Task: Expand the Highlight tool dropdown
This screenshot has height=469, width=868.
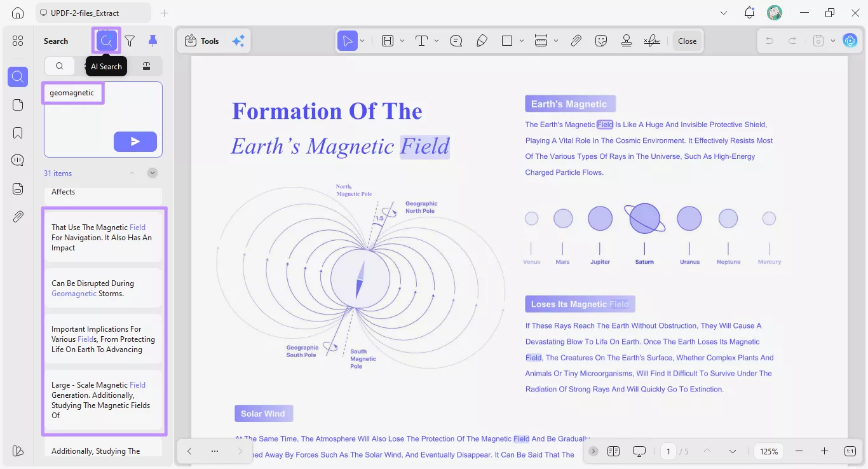Action: pos(402,41)
